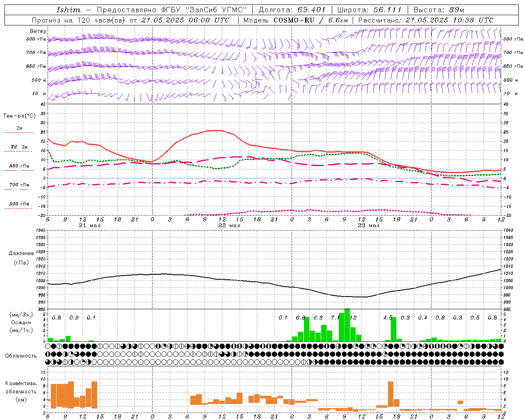This screenshot has height=420, width=525.
Task: Click the 3-hour precipitation value "6.8"
Action: pos(300,318)
